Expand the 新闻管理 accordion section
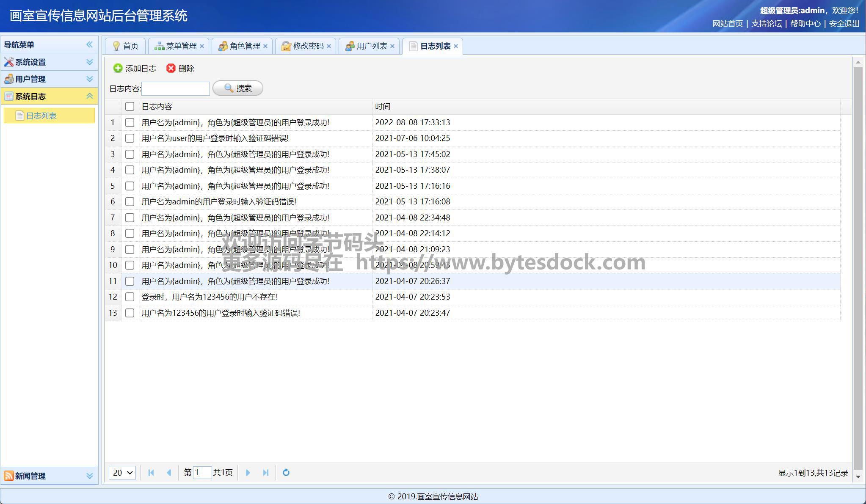866x504 pixels. (89, 476)
